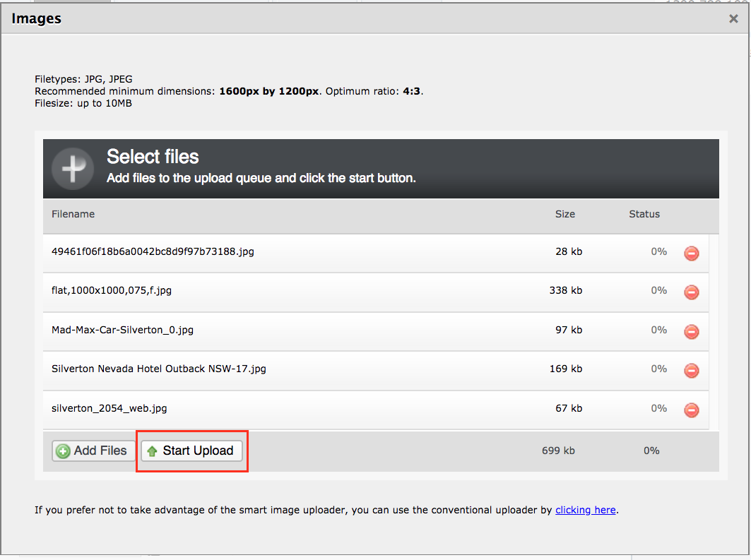Click the Filename column header

tap(73, 214)
